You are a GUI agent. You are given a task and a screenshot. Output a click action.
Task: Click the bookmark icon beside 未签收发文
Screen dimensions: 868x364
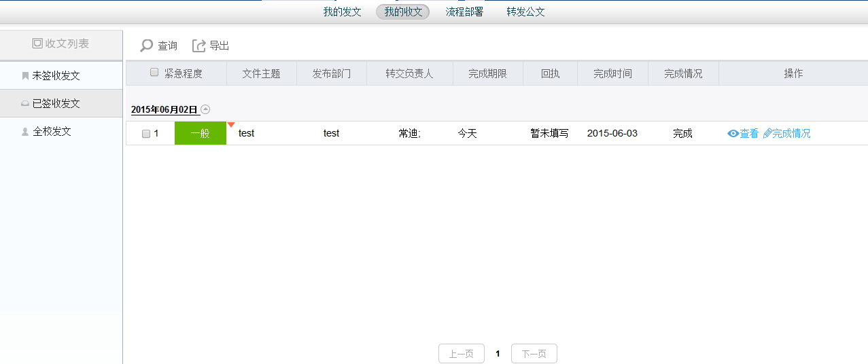point(26,76)
